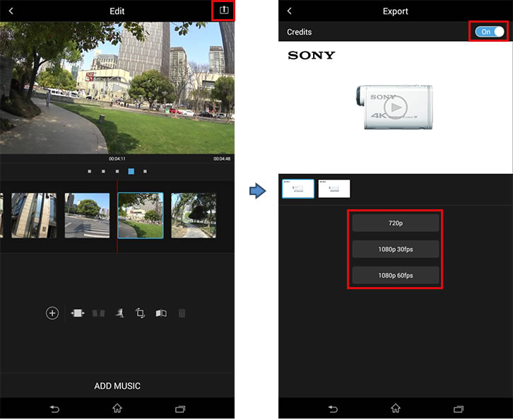The width and height of the screenshot is (513, 420).
Task: Add a new clip with the plus icon
Action: pos(52,313)
